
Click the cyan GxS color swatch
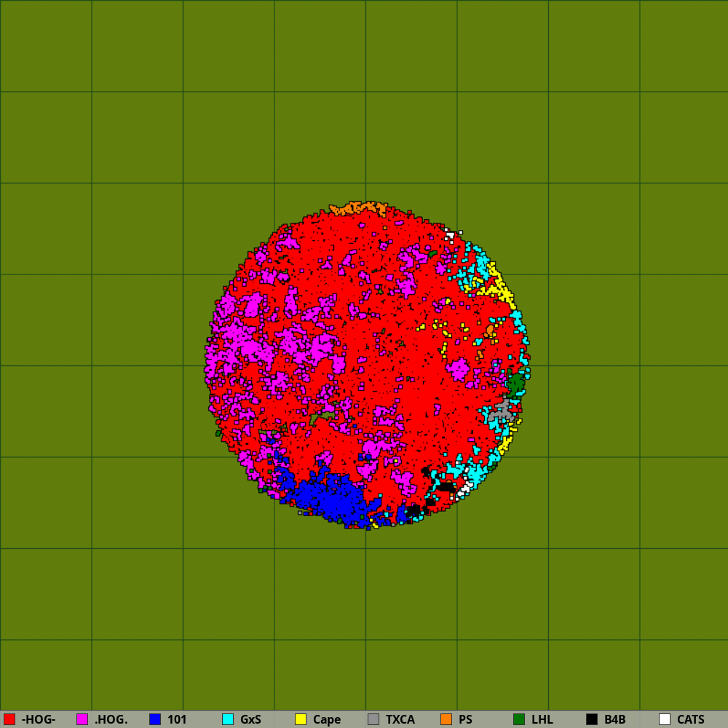coord(228,719)
